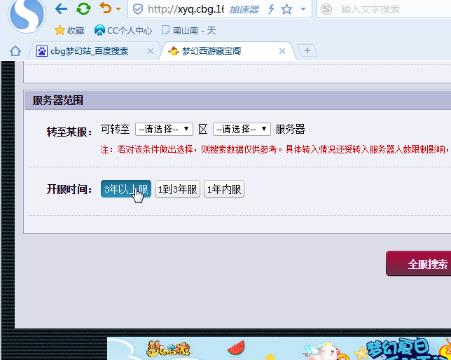Open the CC个人中心 bookmark

pyautogui.click(x=123, y=30)
